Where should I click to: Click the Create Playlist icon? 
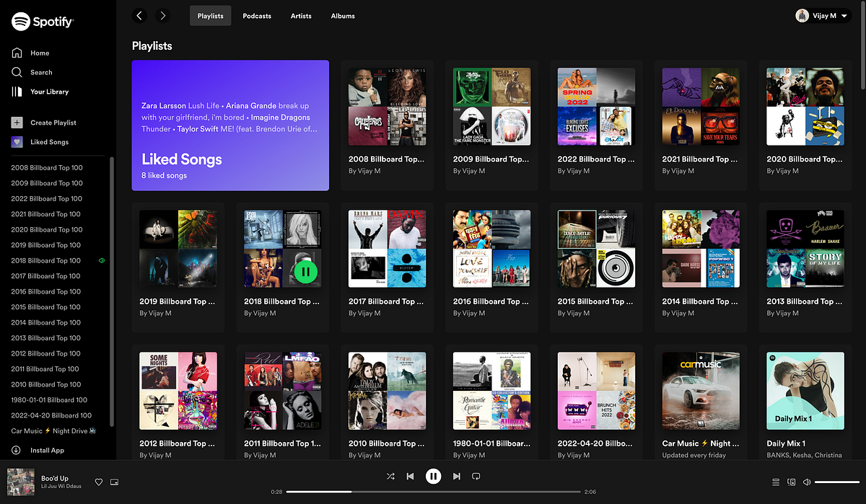tap(16, 122)
